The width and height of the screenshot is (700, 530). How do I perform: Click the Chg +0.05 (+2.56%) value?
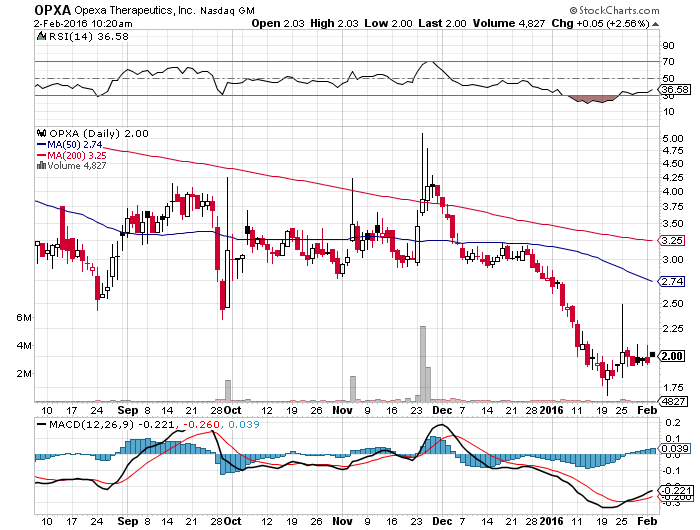[600, 23]
